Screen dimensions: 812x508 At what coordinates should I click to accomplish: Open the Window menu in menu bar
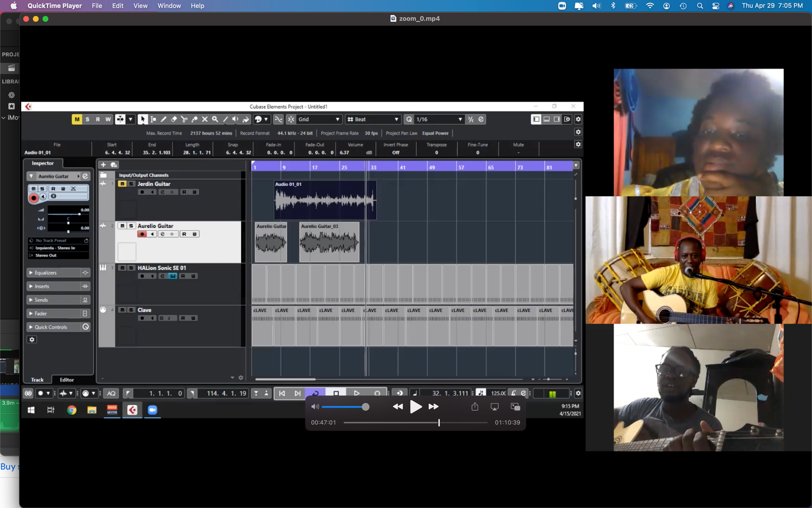pyautogui.click(x=169, y=6)
